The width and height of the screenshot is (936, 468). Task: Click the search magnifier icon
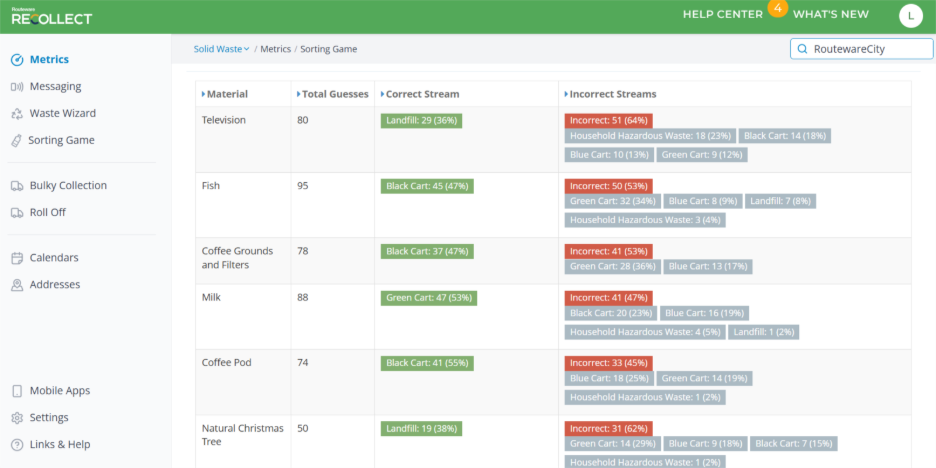[802, 49]
